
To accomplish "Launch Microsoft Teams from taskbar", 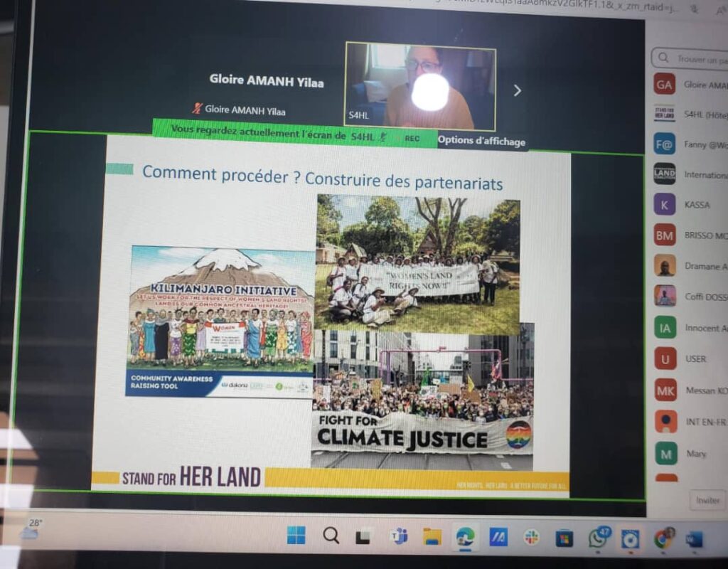I will coord(399,536).
